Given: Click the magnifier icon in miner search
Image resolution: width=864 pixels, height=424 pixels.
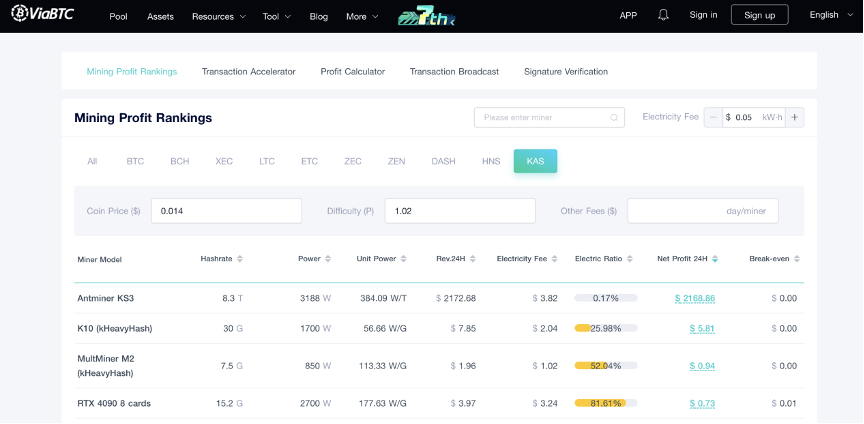Looking at the screenshot, I should (614, 117).
